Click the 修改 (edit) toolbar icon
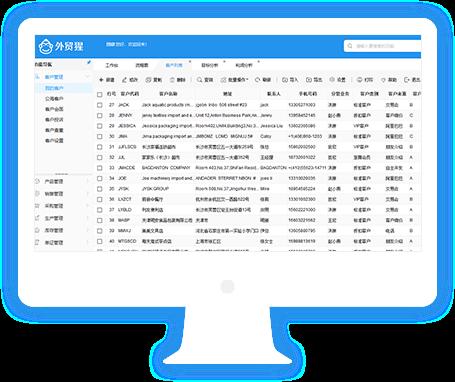455x382 pixels. 124,80
